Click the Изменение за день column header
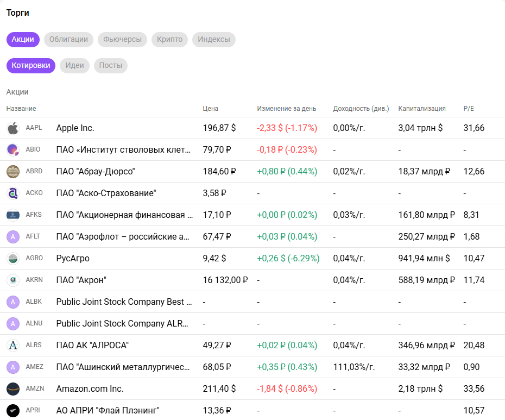 point(287,109)
